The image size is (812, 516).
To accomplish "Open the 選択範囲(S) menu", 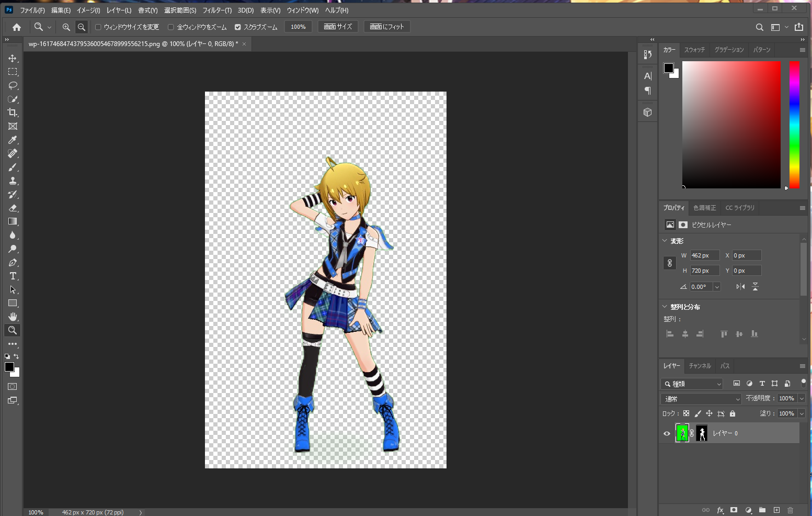I will [180, 10].
